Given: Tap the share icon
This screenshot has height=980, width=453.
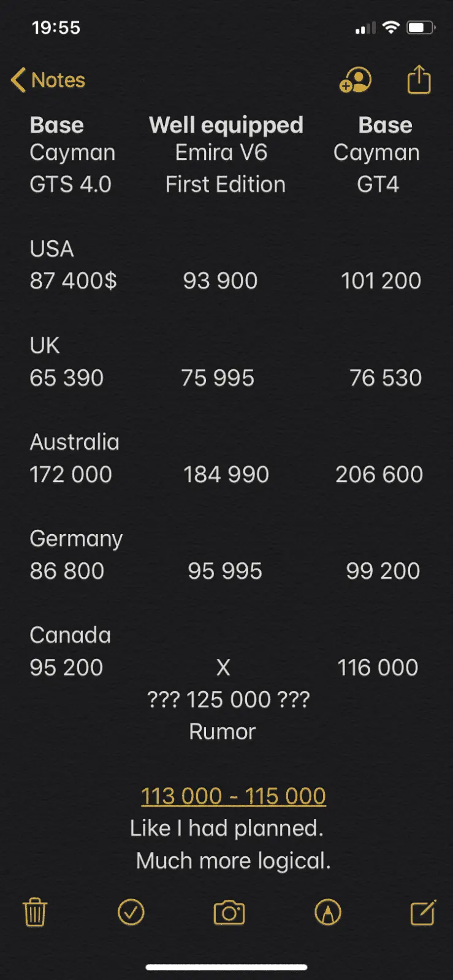Looking at the screenshot, I should (419, 80).
